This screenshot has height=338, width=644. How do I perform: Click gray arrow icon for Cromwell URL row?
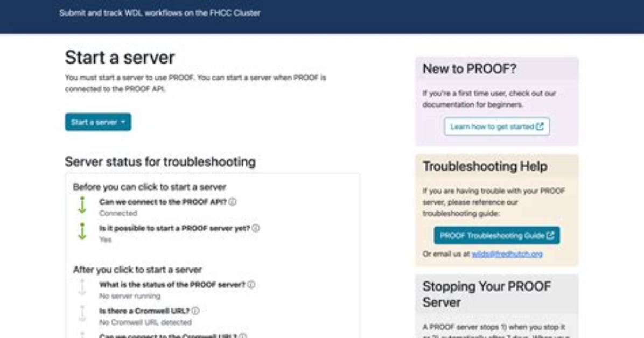[x=82, y=314]
